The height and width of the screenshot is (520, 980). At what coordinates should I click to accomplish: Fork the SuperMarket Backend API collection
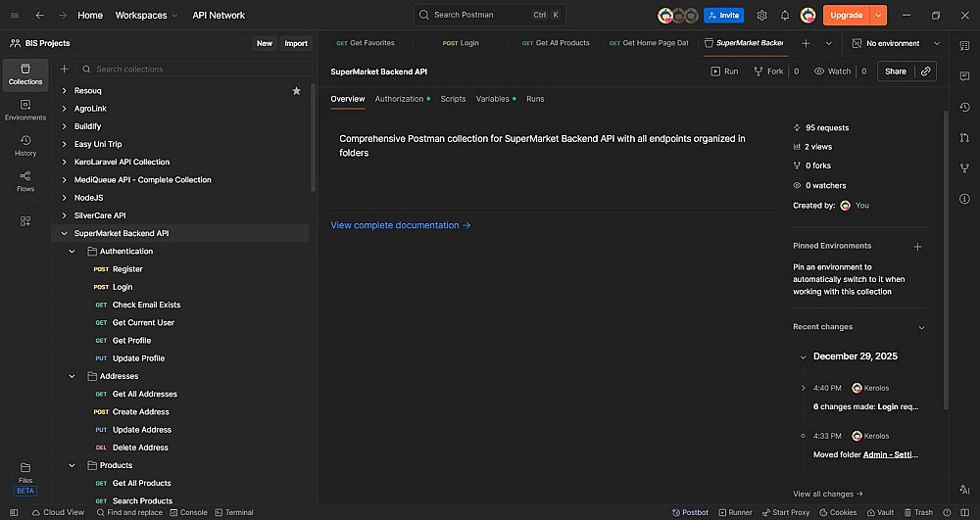click(768, 71)
